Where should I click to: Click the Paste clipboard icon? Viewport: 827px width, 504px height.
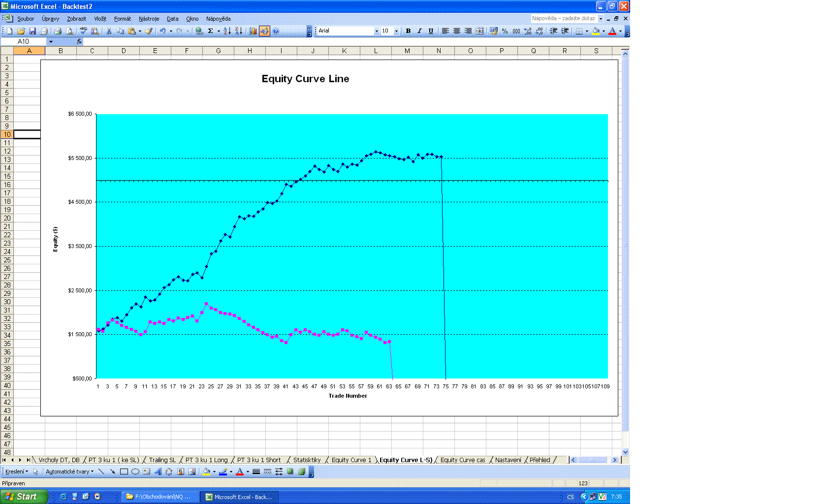coord(131,31)
